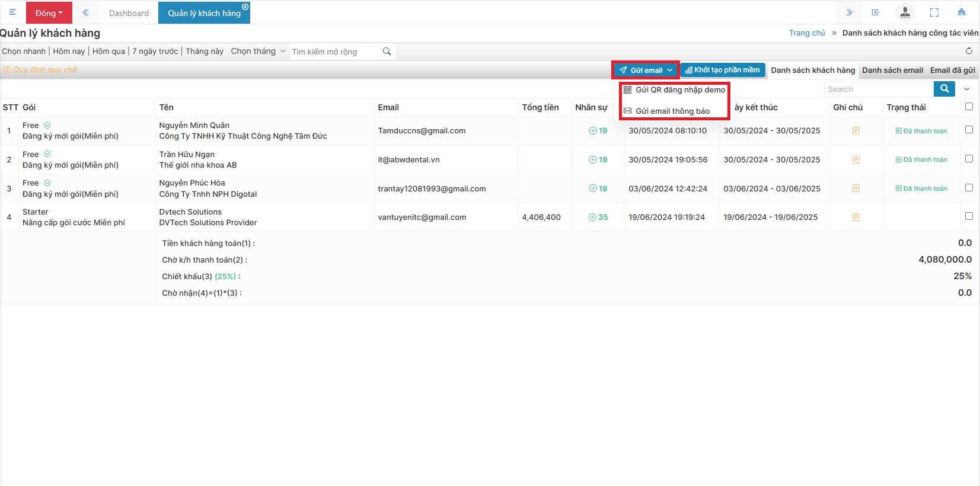This screenshot has width=980, height=486.
Task: Click verified check icon in row 3
Action: [47, 183]
